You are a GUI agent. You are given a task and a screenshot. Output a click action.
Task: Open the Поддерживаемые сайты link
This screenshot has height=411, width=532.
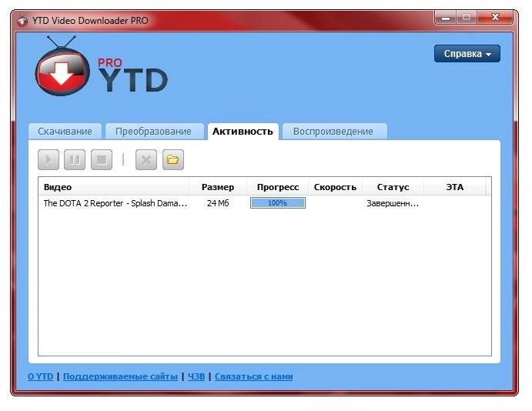(120, 376)
